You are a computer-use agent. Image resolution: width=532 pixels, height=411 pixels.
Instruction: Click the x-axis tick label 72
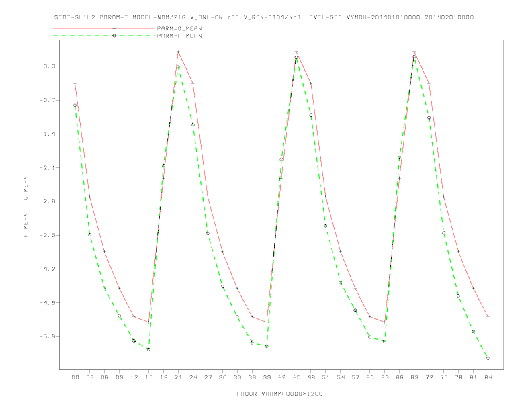tap(429, 377)
